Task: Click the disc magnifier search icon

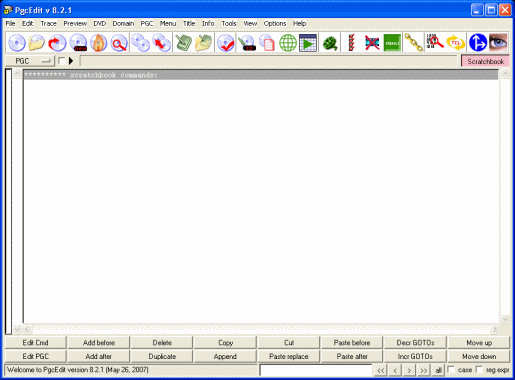Action: pyautogui.click(x=119, y=43)
